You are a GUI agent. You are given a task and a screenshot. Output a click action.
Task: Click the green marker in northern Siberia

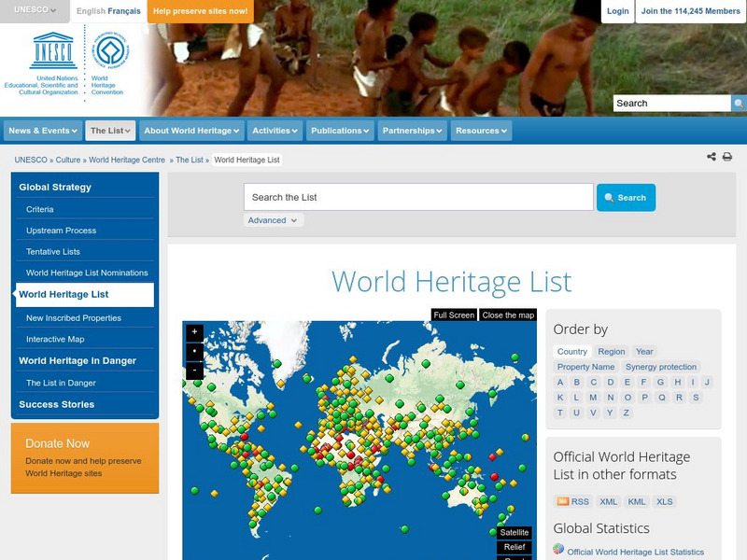(427, 364)
